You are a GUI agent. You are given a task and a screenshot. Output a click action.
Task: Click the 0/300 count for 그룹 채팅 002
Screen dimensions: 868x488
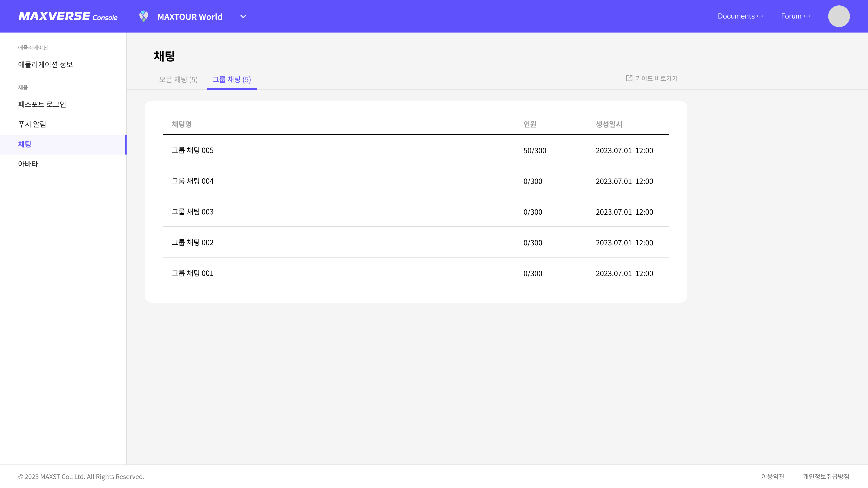coord(533,242)
